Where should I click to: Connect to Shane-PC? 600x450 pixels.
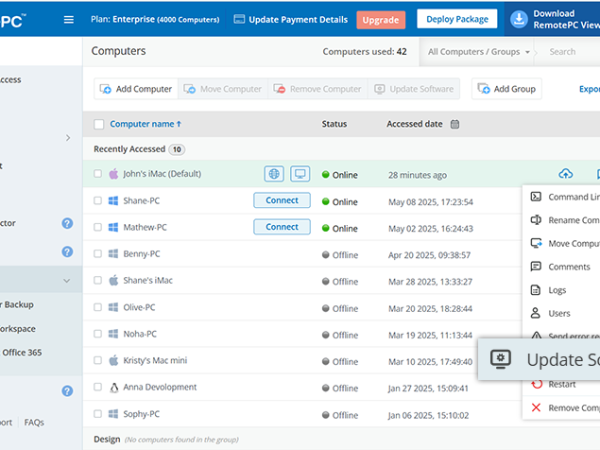click(282, 200)
